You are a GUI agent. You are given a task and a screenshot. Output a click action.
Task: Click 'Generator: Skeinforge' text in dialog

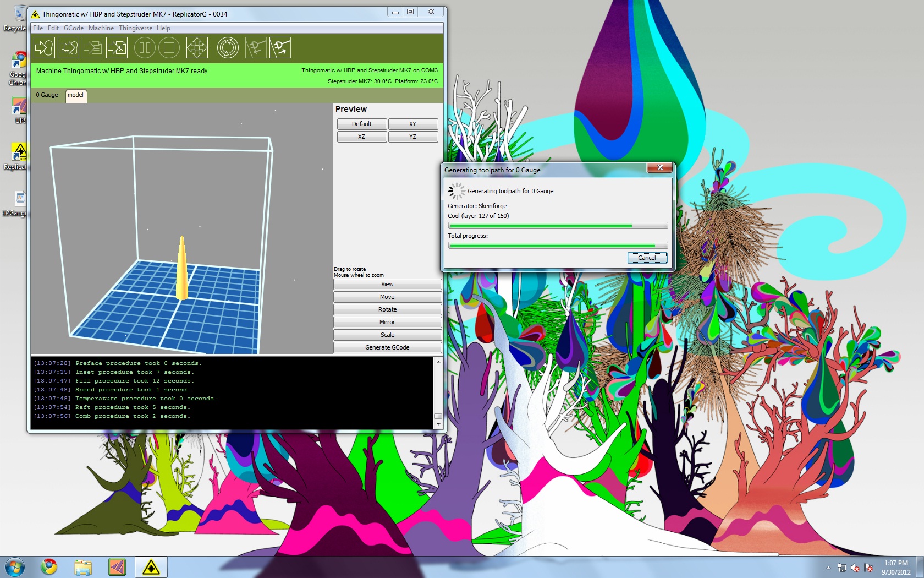pos(477,206)
